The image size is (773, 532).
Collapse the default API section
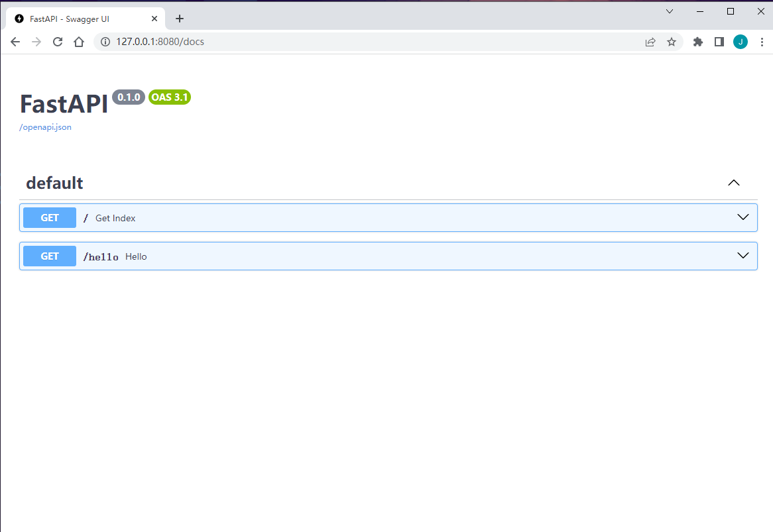(x=734, y=182)
